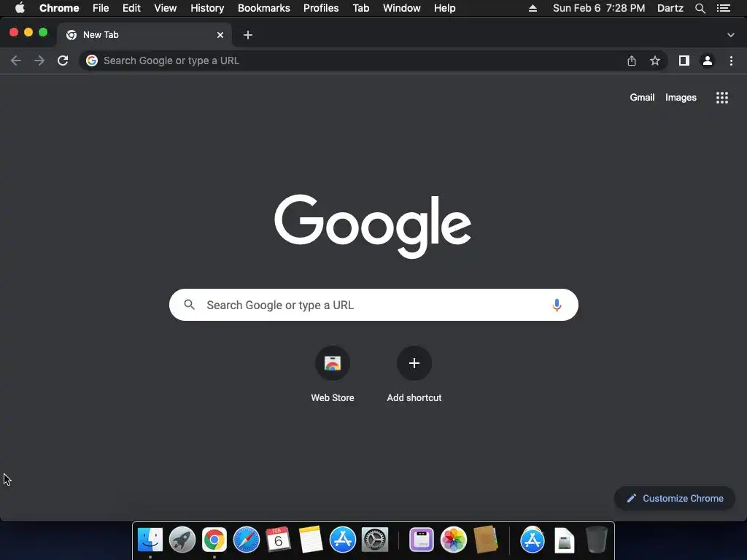Open the File menu
The width and height of the screenshot is (747, 560).
pyautogui.click(x=101, y=8)
